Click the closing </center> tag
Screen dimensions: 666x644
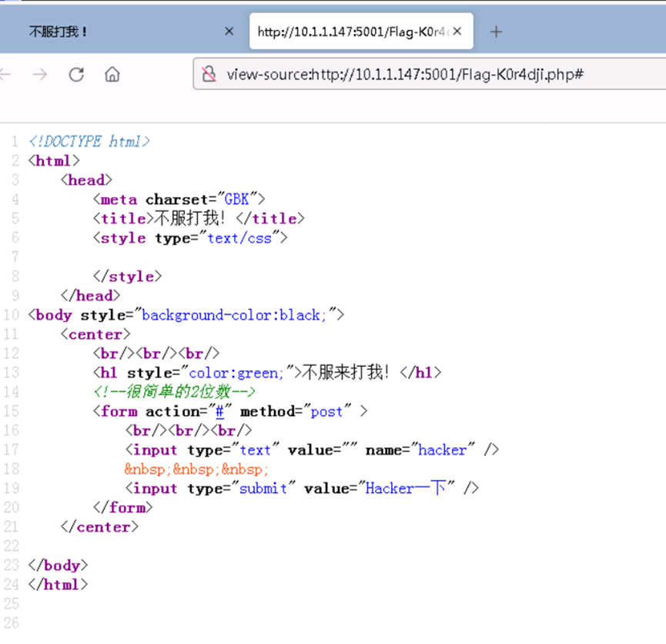pyautogui.click(x=99, y=527)
